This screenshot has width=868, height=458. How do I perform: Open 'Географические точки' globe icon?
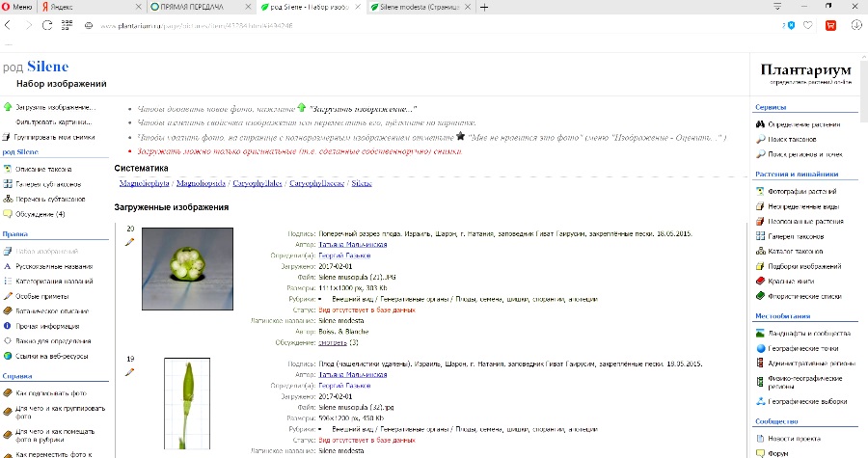[760, 347]
